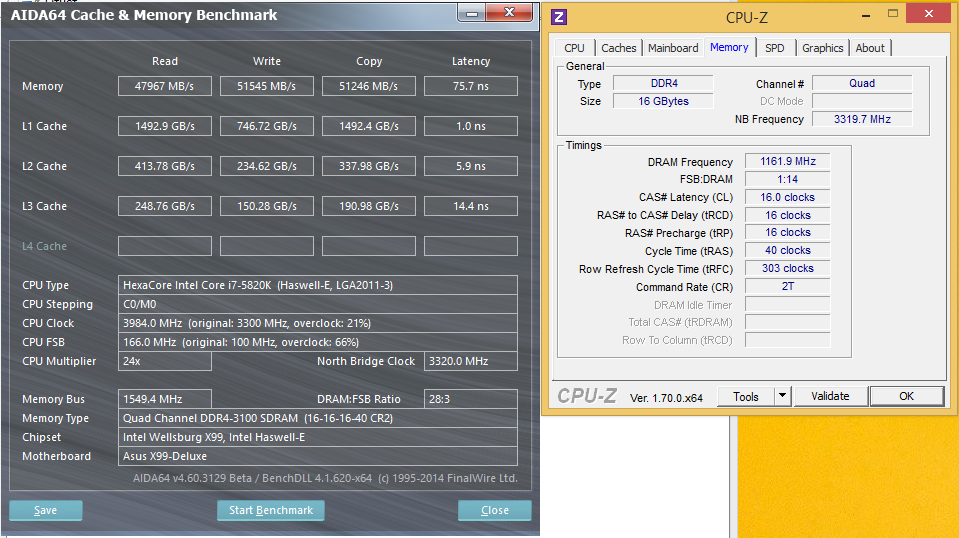959x538 pixels.
Task: Click the Type value DDR4 in CPU-Z
Action: click(664, 83)
